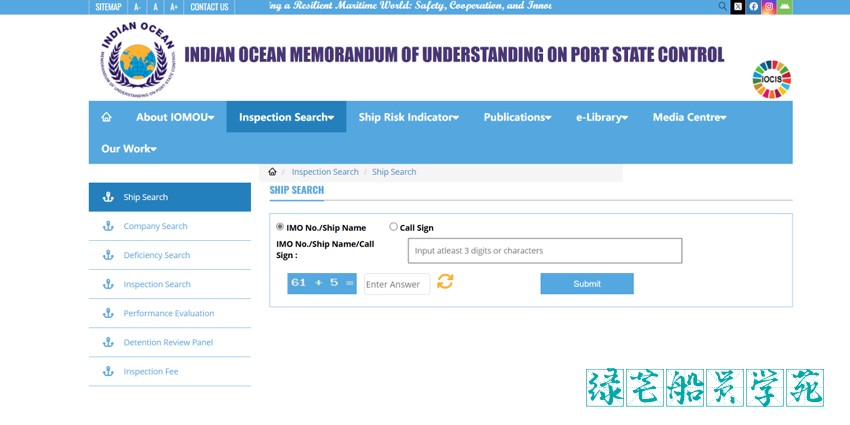850x425 pixels.
Task: Click the captcha image showing 61 + 5
Action: click(322, 284)
